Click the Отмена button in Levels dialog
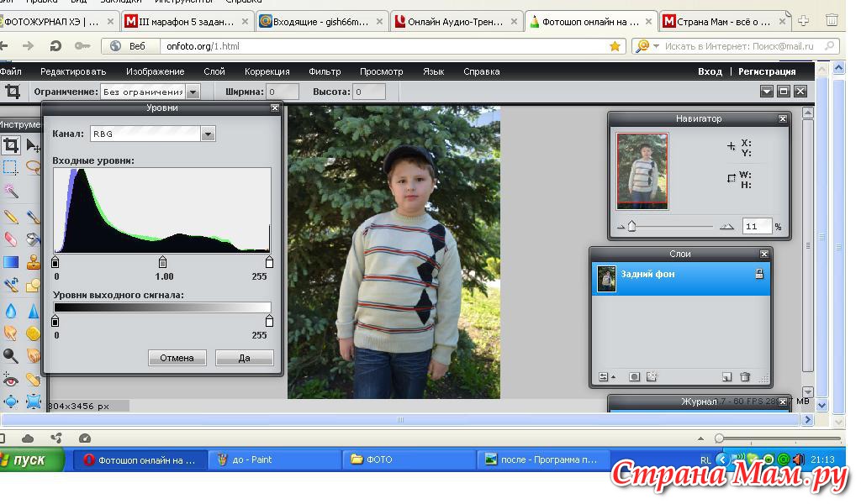The height and width of the screenshot is (504, 861). (177, 358)
